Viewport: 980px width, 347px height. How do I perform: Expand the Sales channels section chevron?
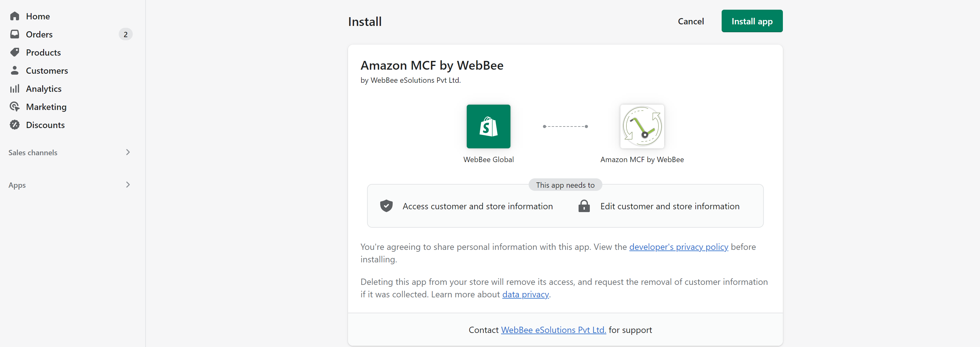(128, 152)
